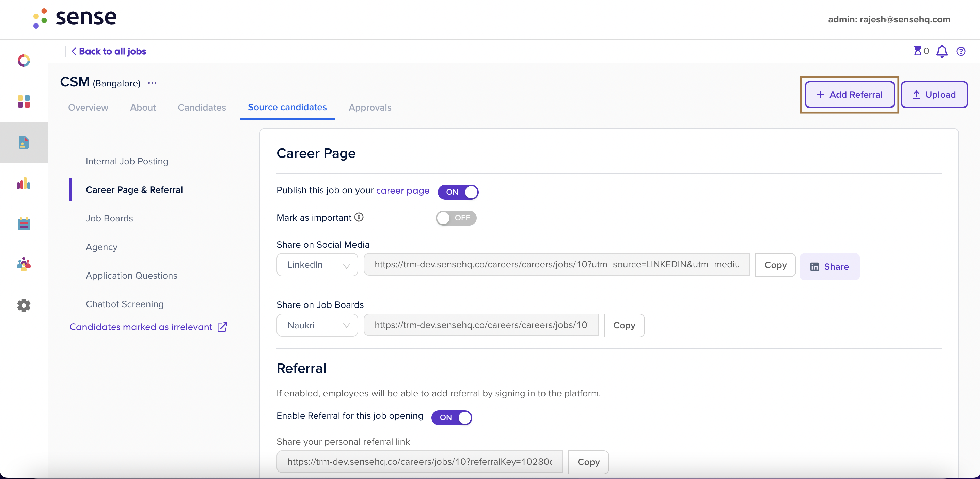The image size is (980, 479).
Task: Open the Agency section
Action: click(x=101, y=247)
